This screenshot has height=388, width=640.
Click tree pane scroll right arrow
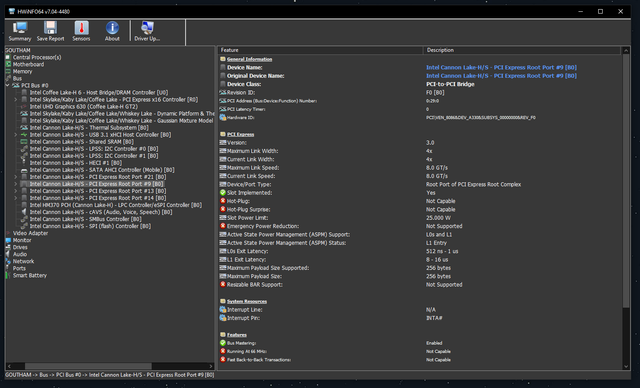tap(211, 366)
